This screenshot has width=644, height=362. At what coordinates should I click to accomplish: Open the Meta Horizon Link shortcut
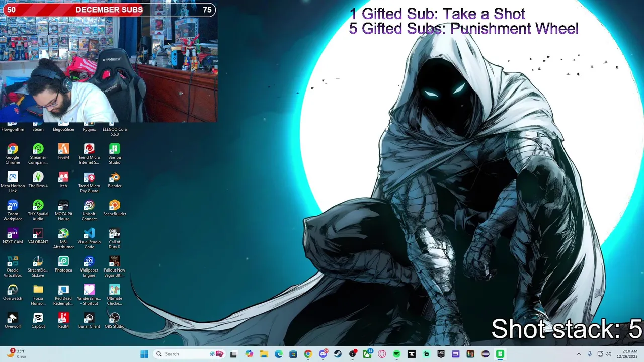pyautogui.click(x=13, y=183)
